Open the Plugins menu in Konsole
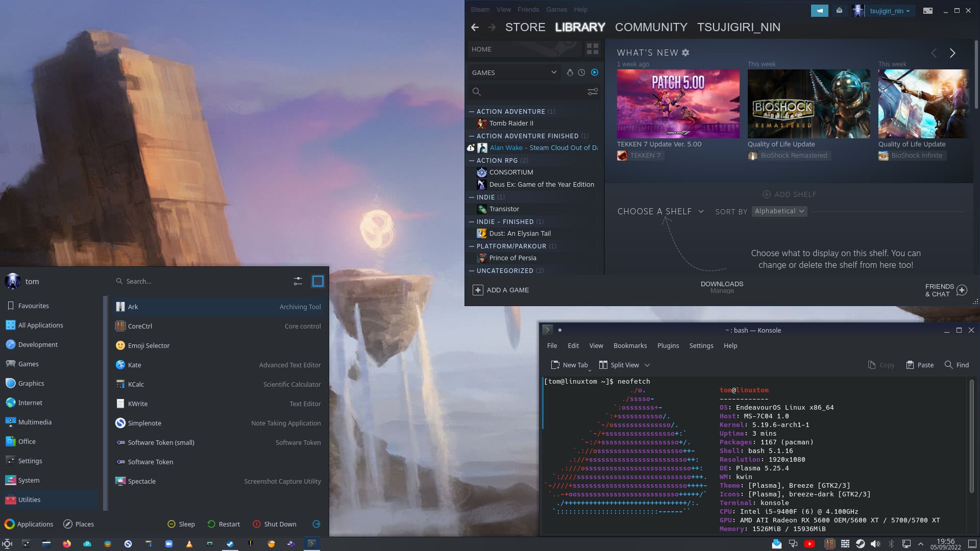Viewport: 980px width, 551px height. pyautogui.click(x=668, y=345)
